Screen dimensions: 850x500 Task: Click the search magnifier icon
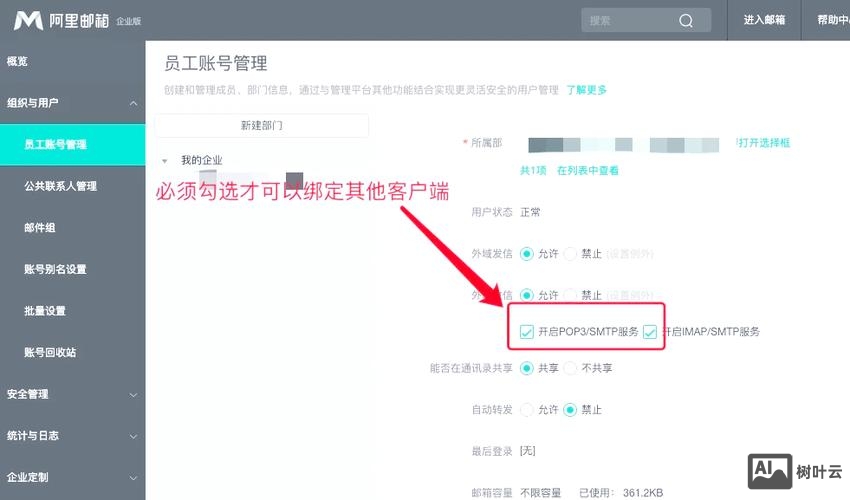click(x=686, y=21)
